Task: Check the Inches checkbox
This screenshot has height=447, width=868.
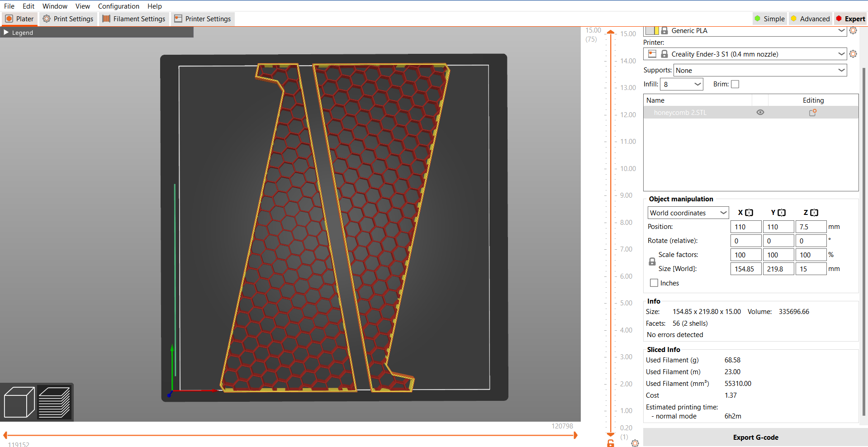Action: coord(654,283)
